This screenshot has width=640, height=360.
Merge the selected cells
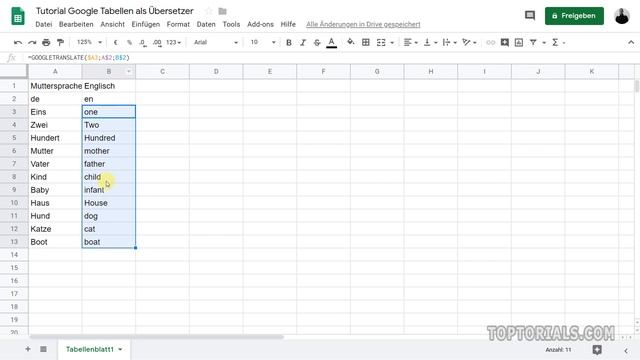click(x=381, y=42)
